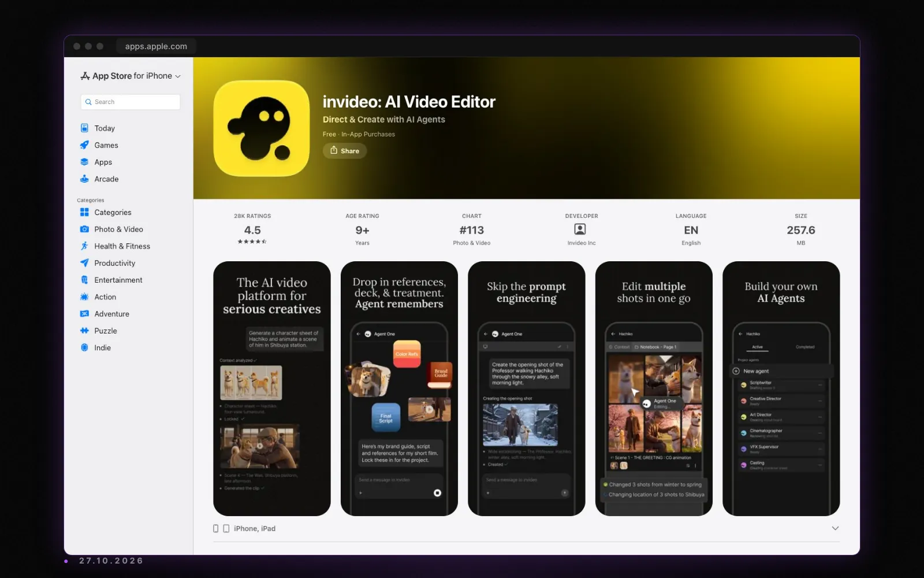Click the Share button

tap(345, 151)
